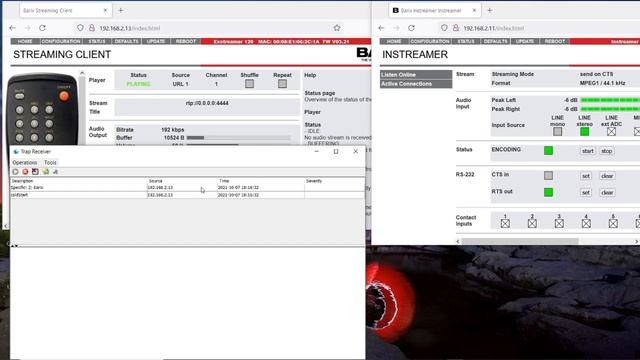Select LINE stereo input source
Image resolution: width=640 pixels, height=360 pixels.
[584, 131]
